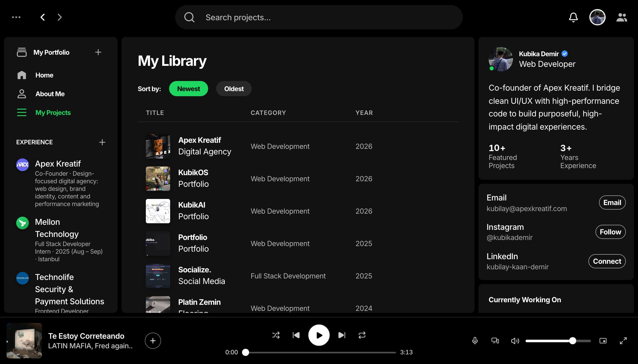Viewport: 638px width, 364px height.
Task: Add new entry in Experience section
Action: (102, 142)
